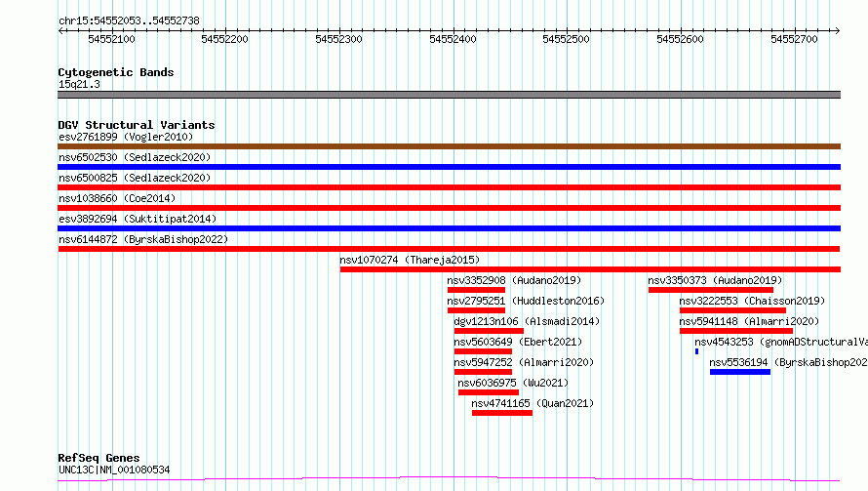Open nsv3350373 (Audano2019) variant label
This screenshot has width=868, height=491.
click(715, 280)
